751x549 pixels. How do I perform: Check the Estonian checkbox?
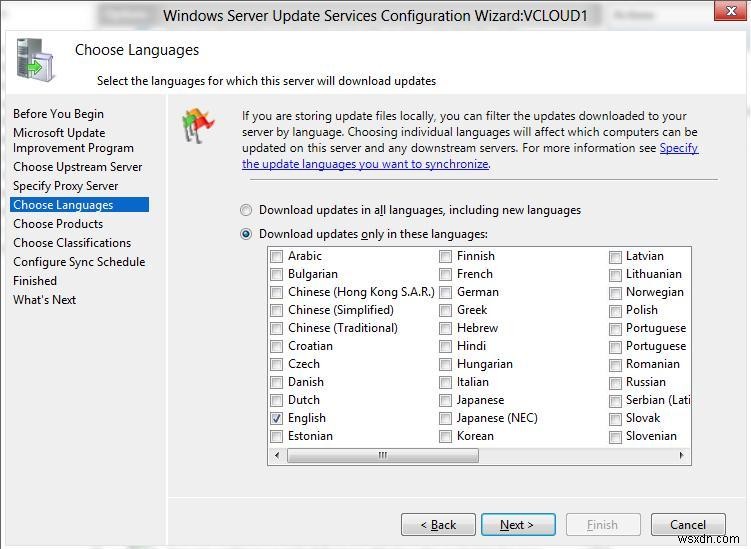tap(276, 436)
